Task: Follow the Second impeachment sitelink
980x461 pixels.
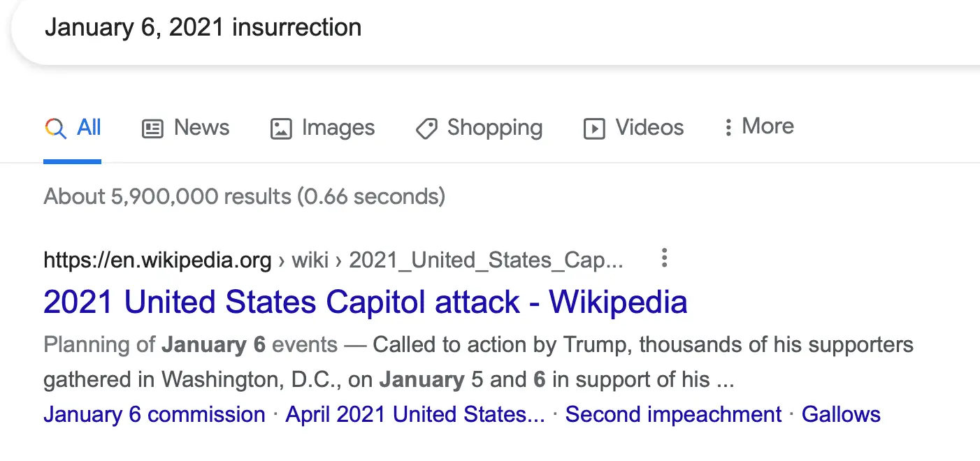Action: coord(673,414)
